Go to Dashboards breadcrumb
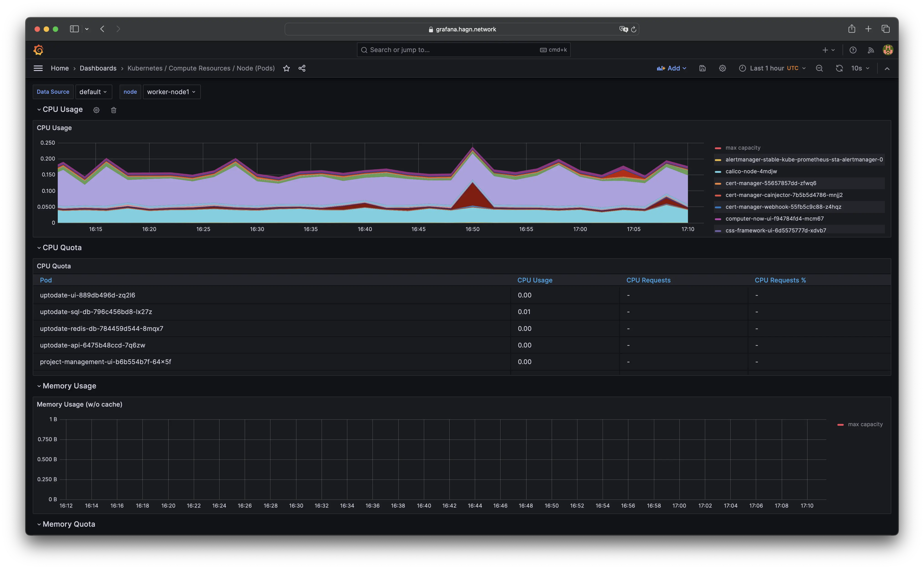The image size is (924, 569). point(98,68)
